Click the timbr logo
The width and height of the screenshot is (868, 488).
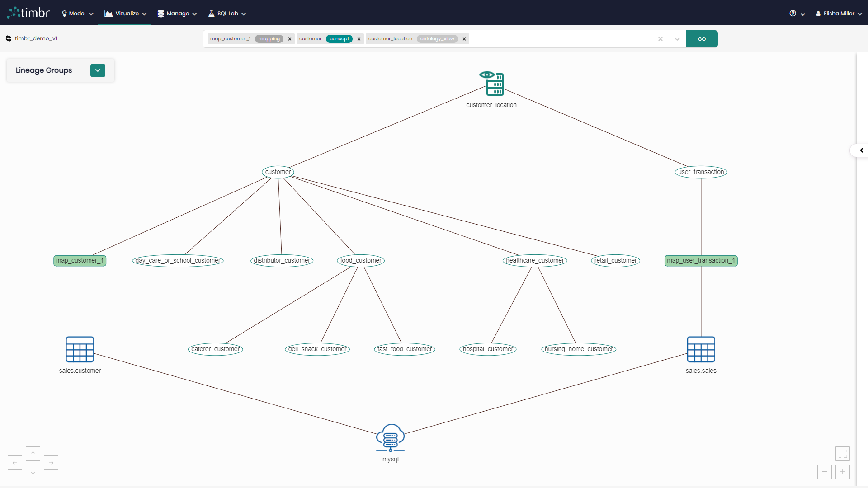coord(28,12)
